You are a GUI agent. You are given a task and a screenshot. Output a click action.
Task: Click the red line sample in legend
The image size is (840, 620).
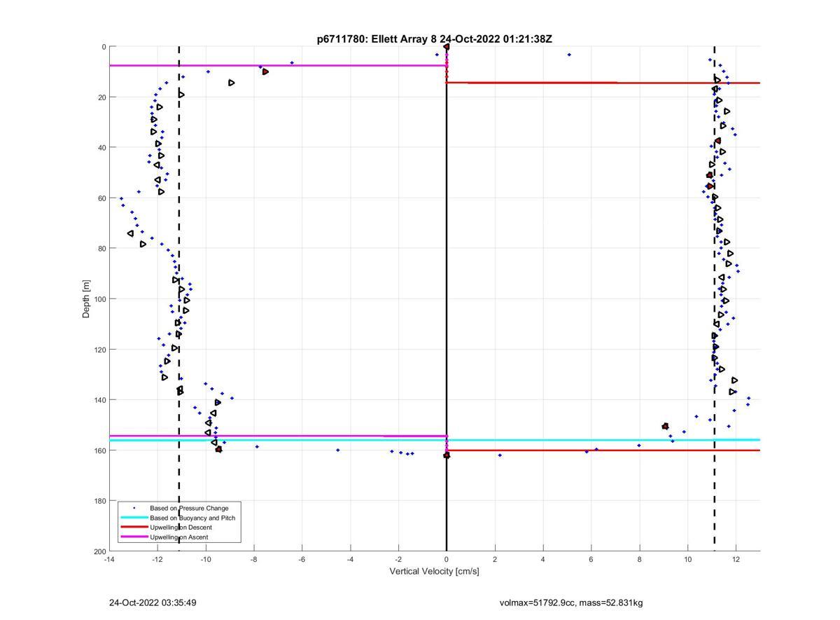pos(134,528)
